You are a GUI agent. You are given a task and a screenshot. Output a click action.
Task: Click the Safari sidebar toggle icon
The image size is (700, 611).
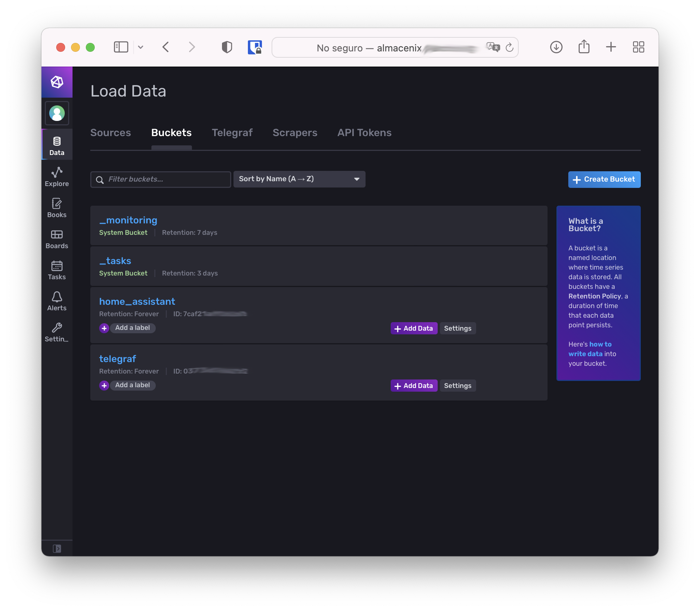coord(121,47)
